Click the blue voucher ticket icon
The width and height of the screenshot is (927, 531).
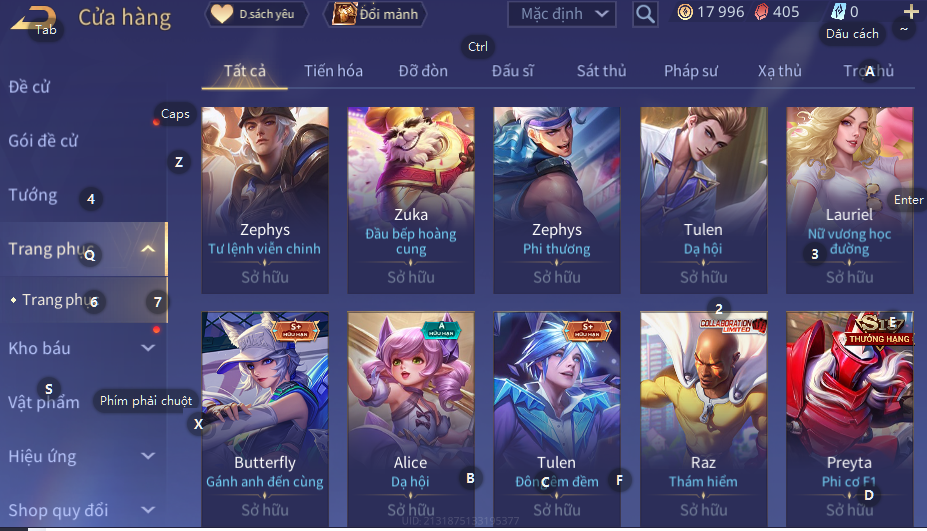coord(838,12)
